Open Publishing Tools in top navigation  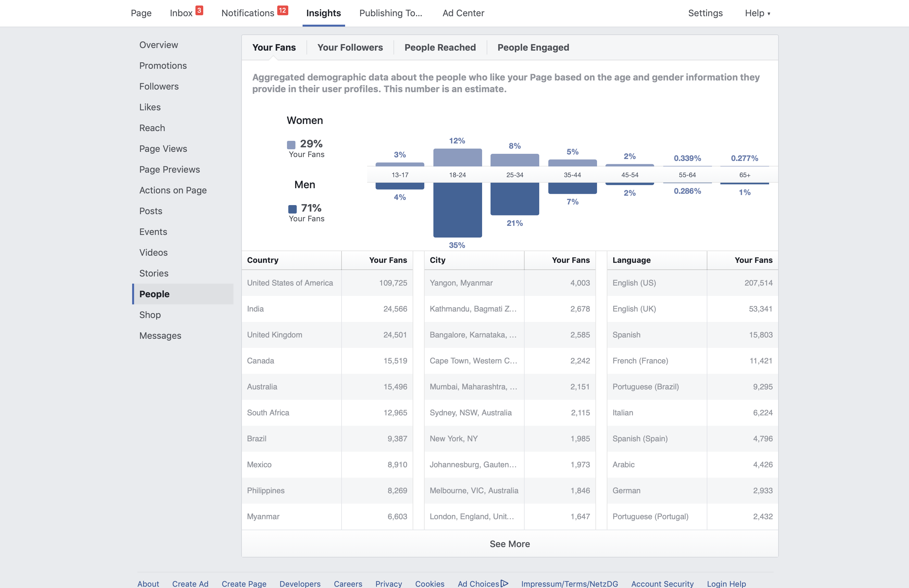click(x=391, y=13)
